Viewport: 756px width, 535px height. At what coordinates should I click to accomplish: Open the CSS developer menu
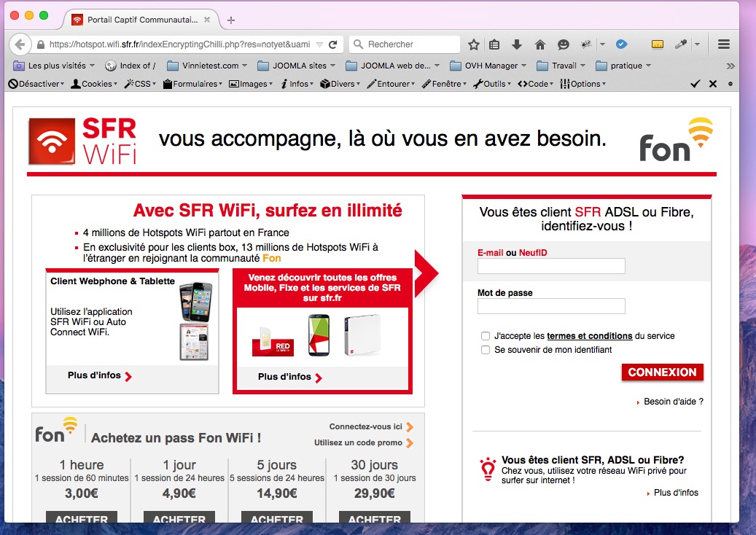coord(140,84)
